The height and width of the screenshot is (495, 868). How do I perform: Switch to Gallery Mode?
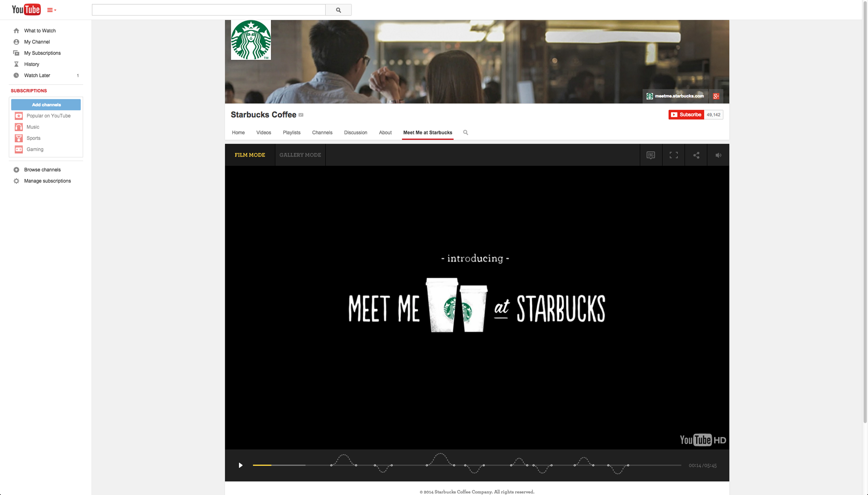300,155
